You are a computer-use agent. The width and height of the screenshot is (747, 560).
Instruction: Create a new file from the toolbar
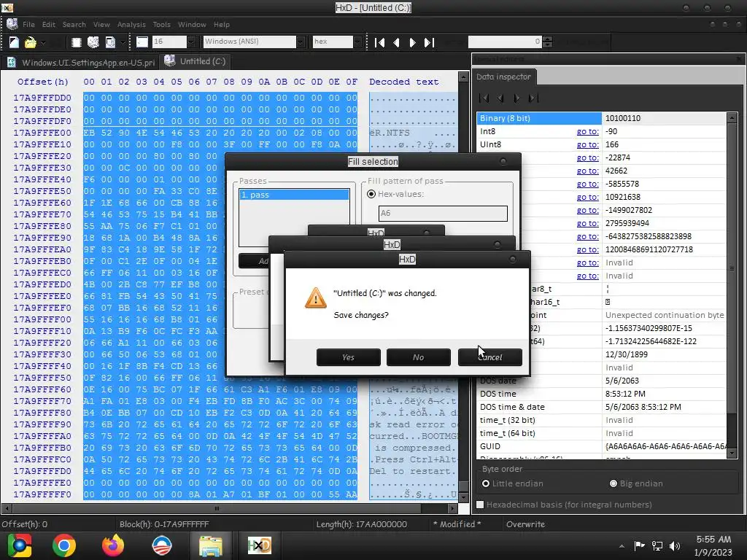14,42
